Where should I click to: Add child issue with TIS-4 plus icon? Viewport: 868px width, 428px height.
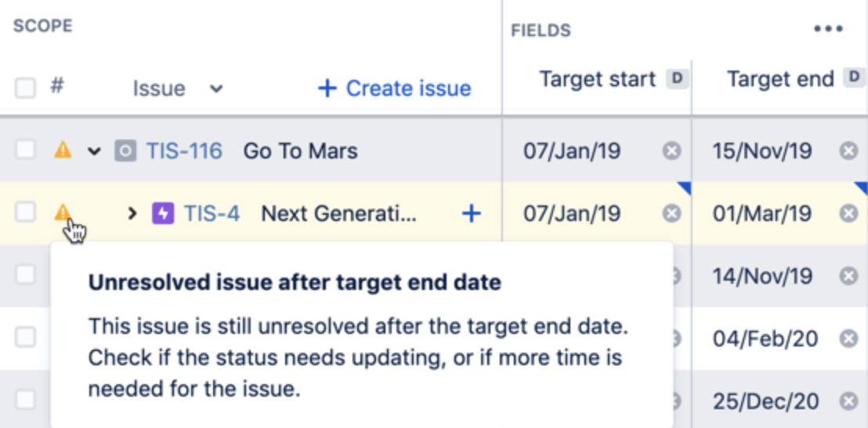471,213
